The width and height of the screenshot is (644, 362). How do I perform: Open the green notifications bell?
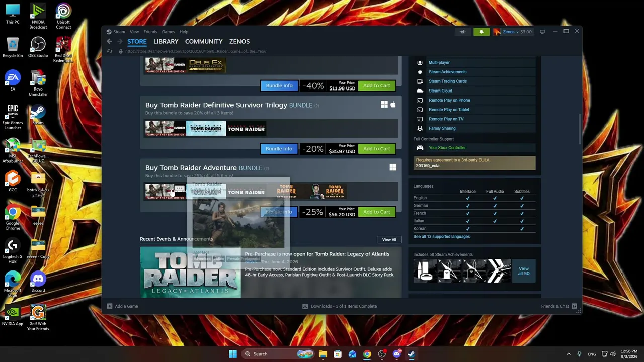coord(481,32)
